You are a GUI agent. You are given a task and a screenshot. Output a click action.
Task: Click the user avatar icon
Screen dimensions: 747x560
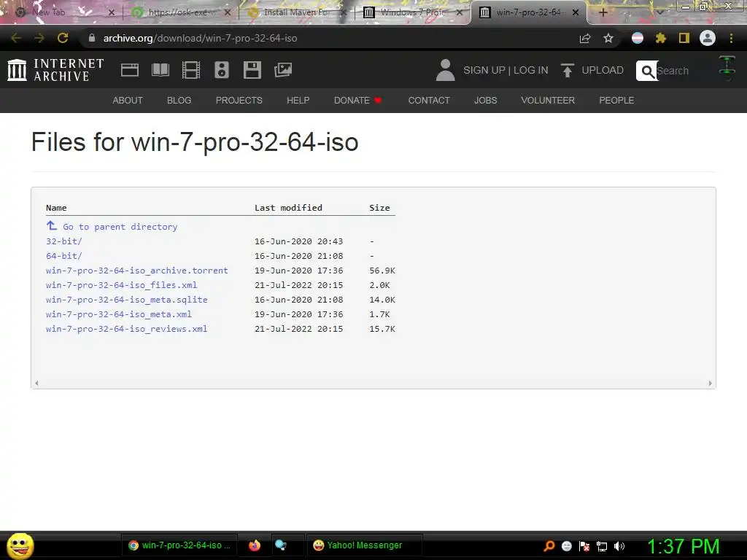pyautogui.click(x=446, y=70)
